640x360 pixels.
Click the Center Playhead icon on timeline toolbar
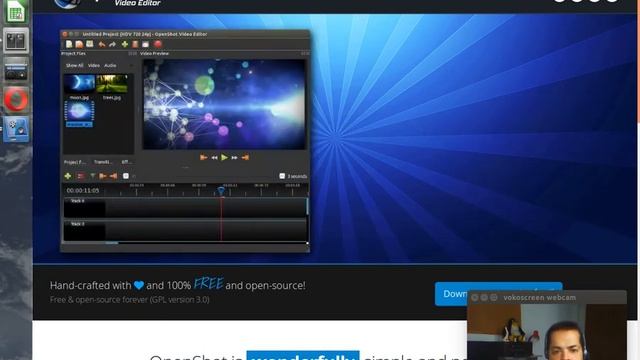click(x=126, y=176)
